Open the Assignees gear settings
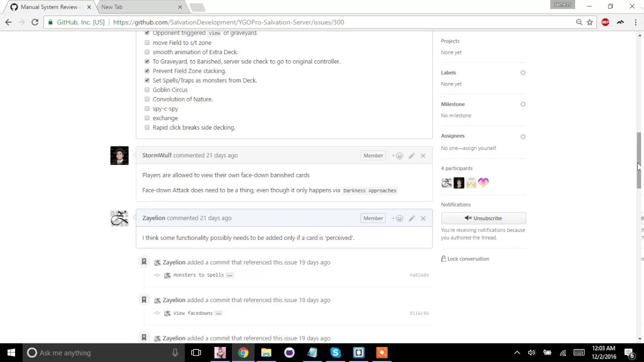The image size is (644, 362). click(x=523, y=136)
